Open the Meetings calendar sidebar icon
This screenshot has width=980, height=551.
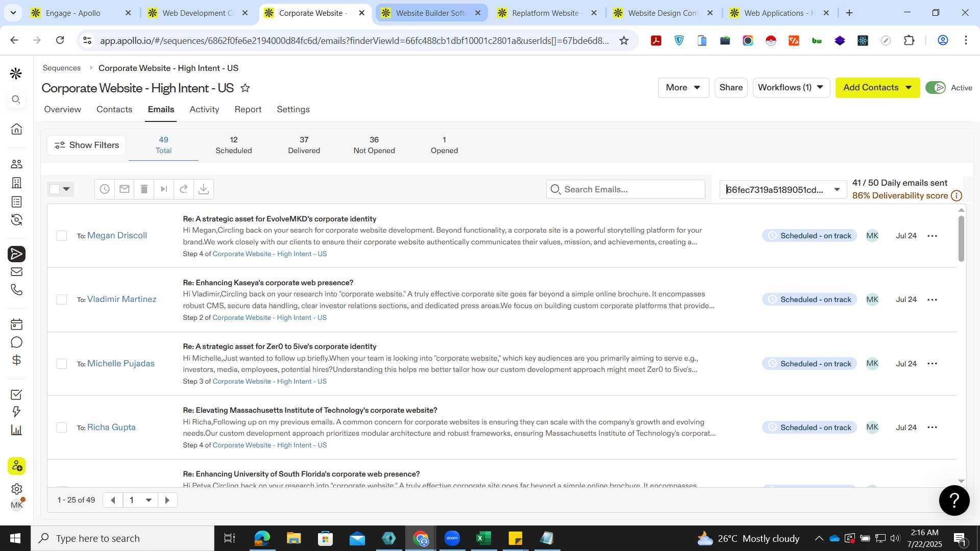point(16,324)
